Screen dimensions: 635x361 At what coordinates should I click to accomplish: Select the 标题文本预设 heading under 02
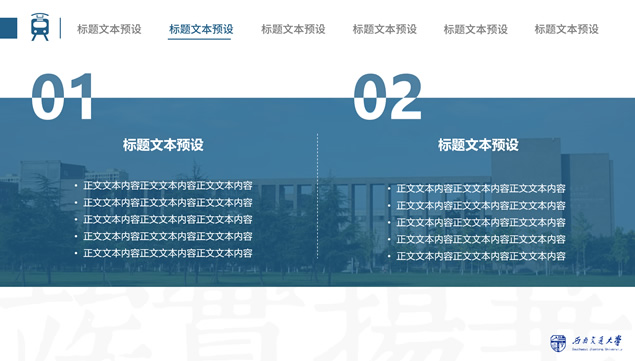[x=478, y=145]
